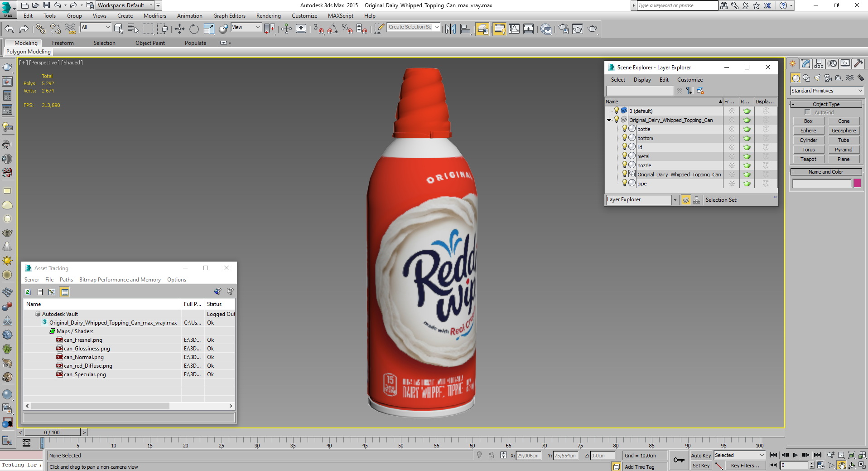
Task: Select the Link tool in main toolbar
Action: tap(41, 29)
